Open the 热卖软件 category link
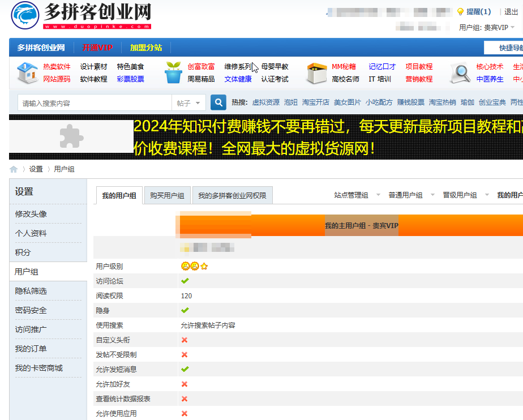 (57, 67)
